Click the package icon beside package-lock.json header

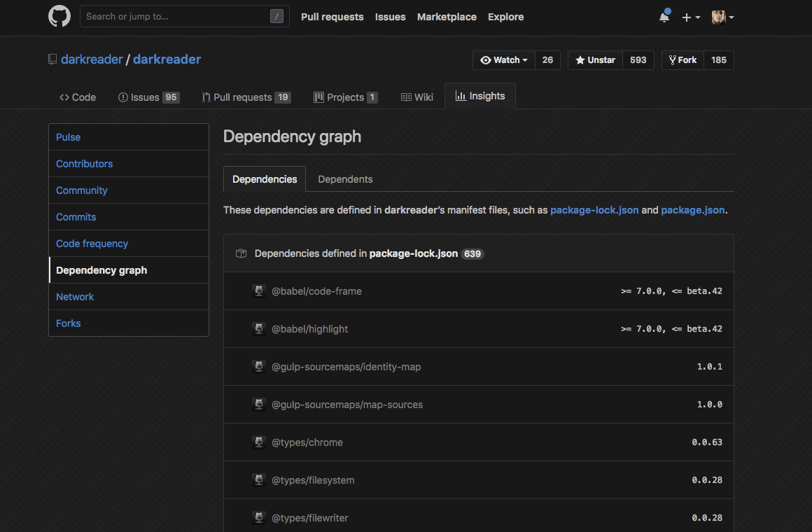241,253
